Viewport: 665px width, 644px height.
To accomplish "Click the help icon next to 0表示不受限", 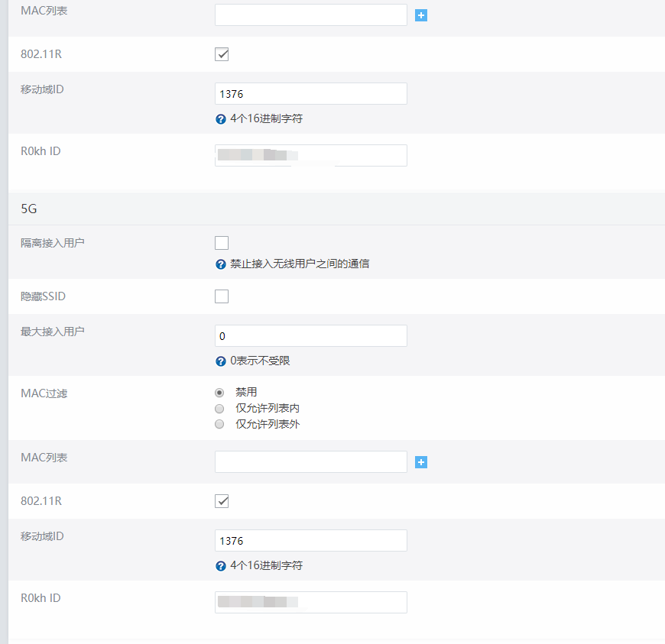I will click(x=221, y=361).
